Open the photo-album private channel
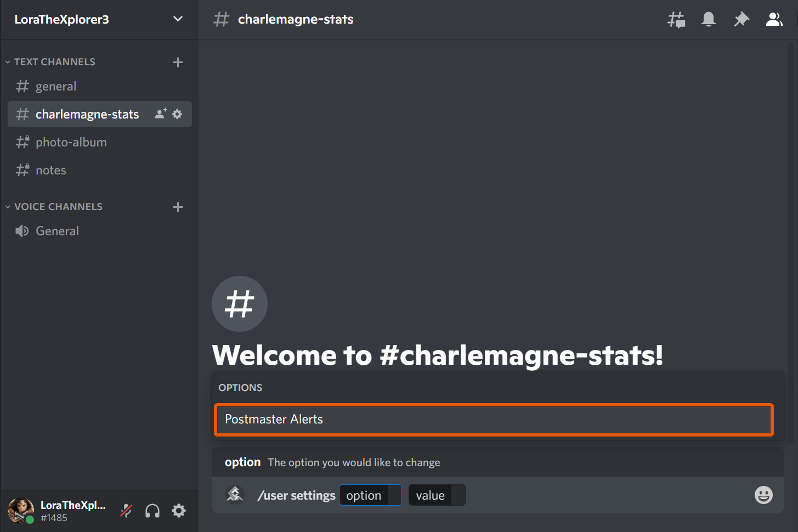This screenshot has height=532, width=798. (x=100, y=142)
